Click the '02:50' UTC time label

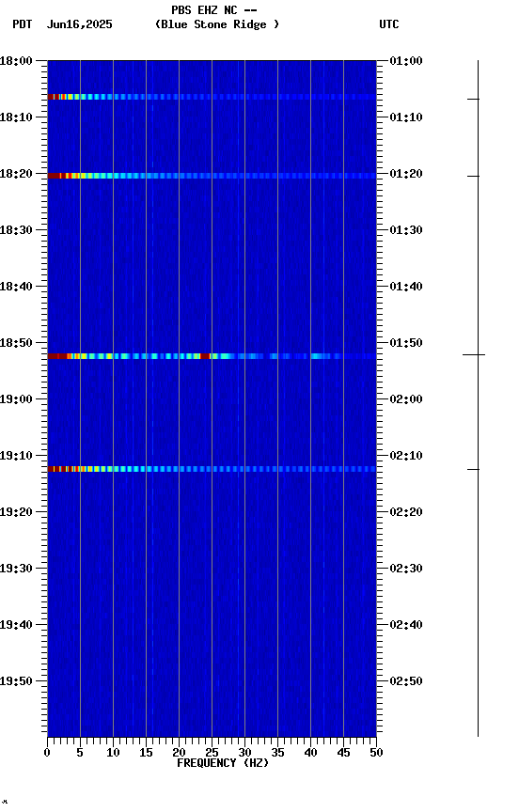point(406,681)
